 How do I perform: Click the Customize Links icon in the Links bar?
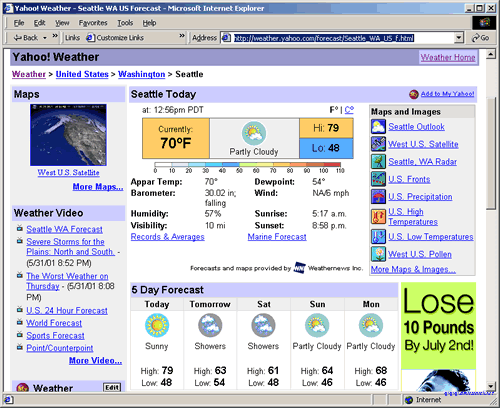point(90,38)
